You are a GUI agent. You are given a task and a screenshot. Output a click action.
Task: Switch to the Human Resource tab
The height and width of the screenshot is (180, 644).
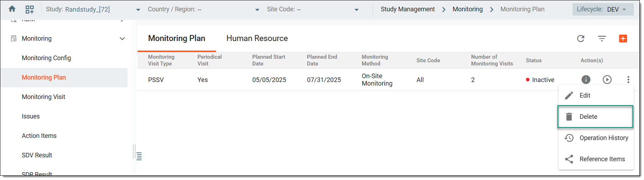pyautogui.click(x=257, y=38)
